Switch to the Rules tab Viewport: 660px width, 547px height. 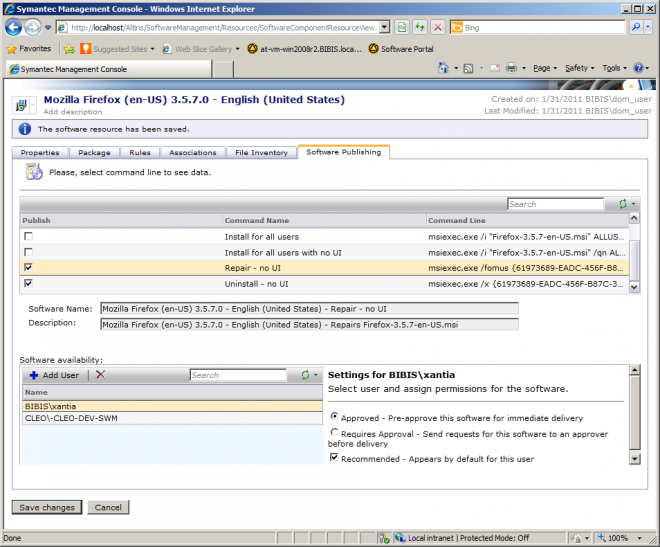coord(140,152)
